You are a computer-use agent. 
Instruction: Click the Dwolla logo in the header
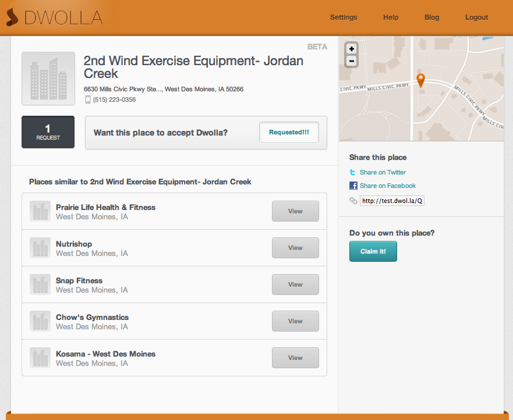tap(54, 17)
